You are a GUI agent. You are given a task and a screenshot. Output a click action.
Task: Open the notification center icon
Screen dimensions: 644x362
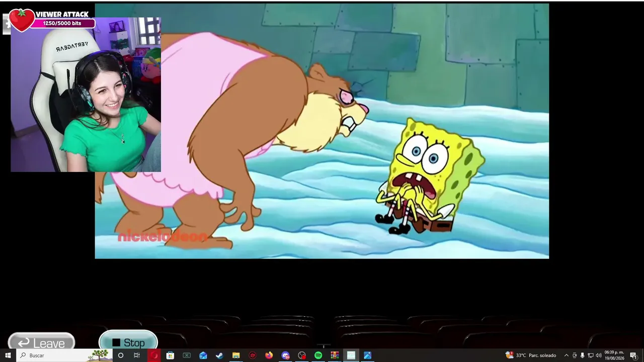tap(633, 355)
